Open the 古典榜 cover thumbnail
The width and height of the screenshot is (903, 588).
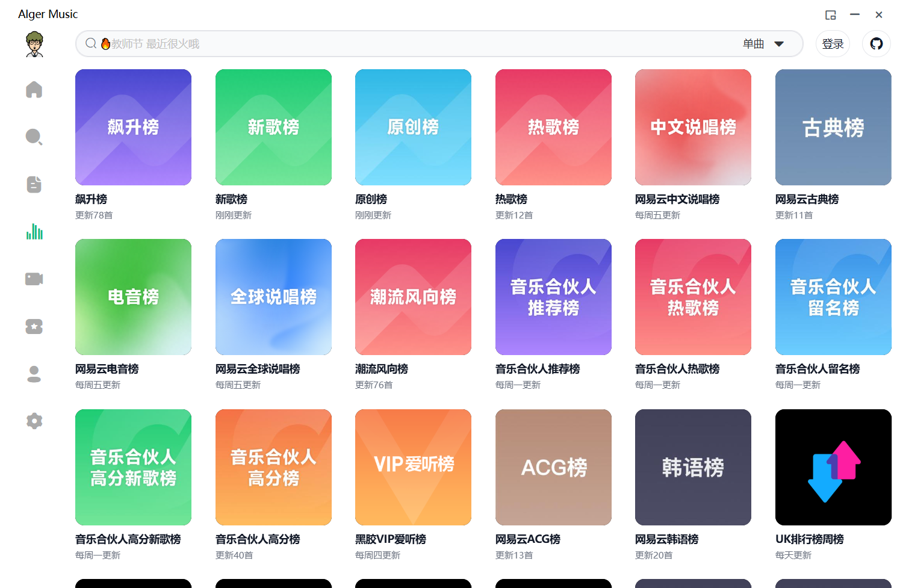(x=833, y=127)
